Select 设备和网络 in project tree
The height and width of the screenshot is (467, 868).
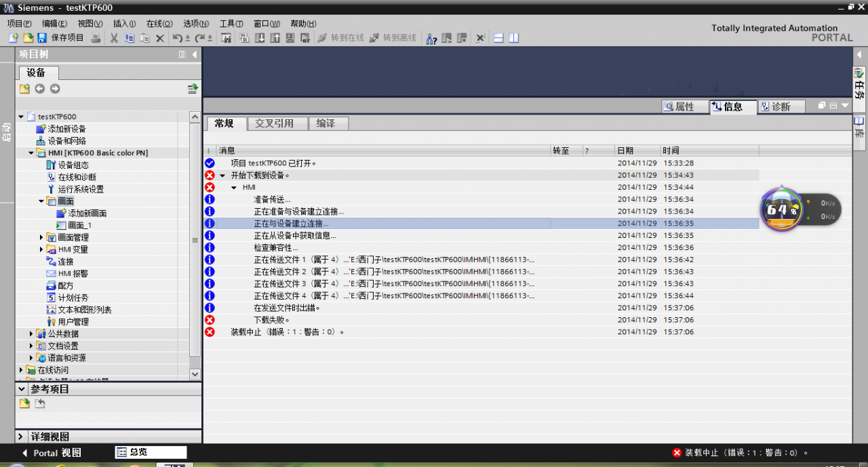tap(66, 141)
